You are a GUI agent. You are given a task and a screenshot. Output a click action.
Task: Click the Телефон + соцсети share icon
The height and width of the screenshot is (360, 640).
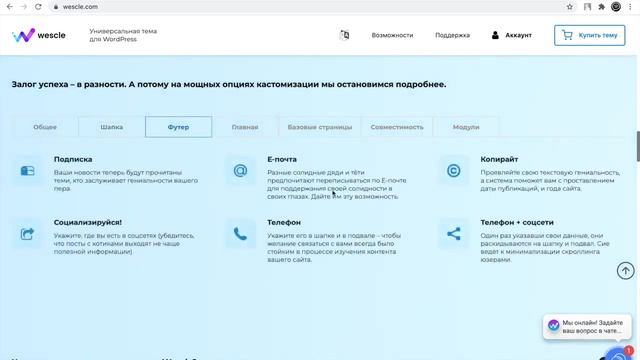click(x=453, y=234)
